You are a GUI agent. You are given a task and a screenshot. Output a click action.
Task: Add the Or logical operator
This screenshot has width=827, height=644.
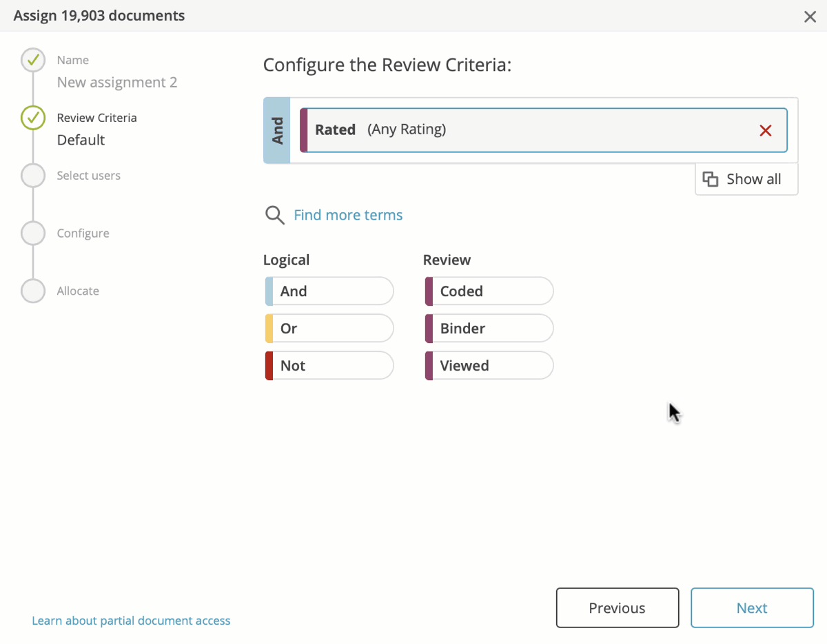329,329
